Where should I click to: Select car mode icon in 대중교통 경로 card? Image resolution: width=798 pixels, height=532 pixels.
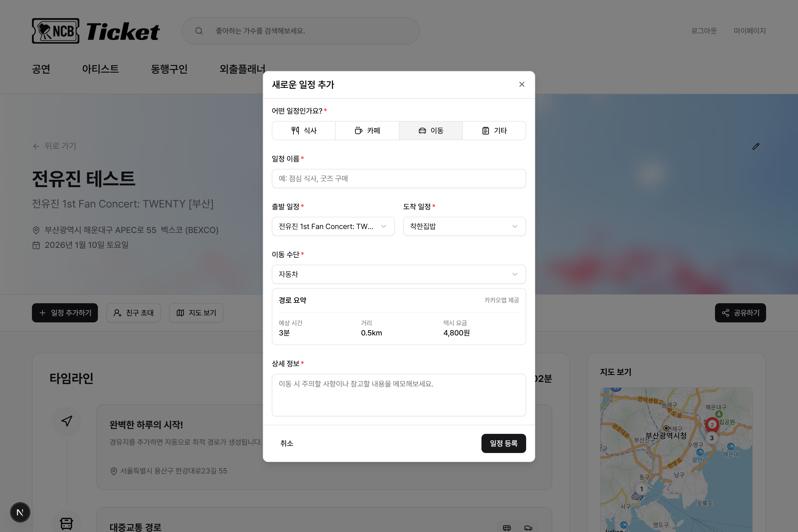tap(528, 527)
